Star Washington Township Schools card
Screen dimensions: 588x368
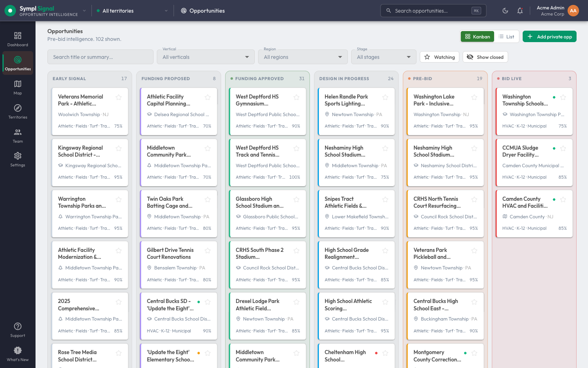click(563, 97)
